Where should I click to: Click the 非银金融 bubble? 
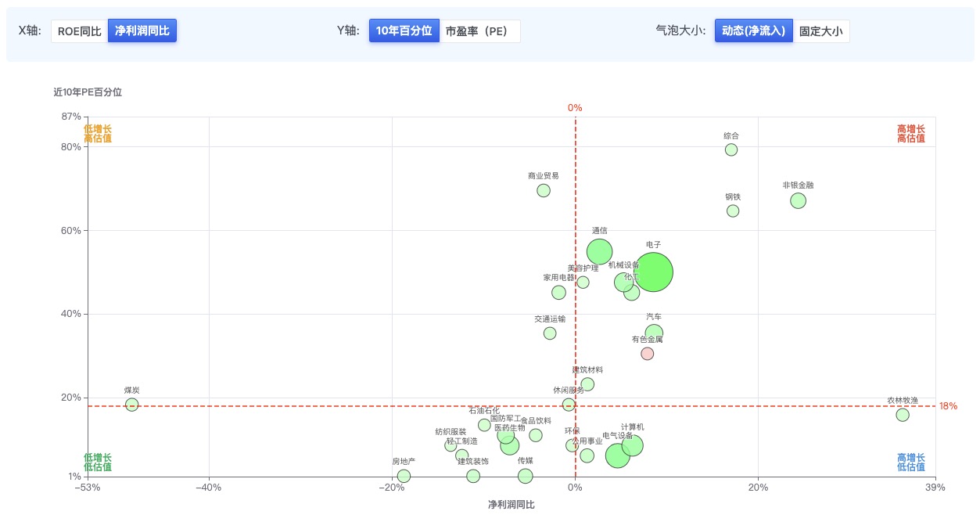[798, 201]
